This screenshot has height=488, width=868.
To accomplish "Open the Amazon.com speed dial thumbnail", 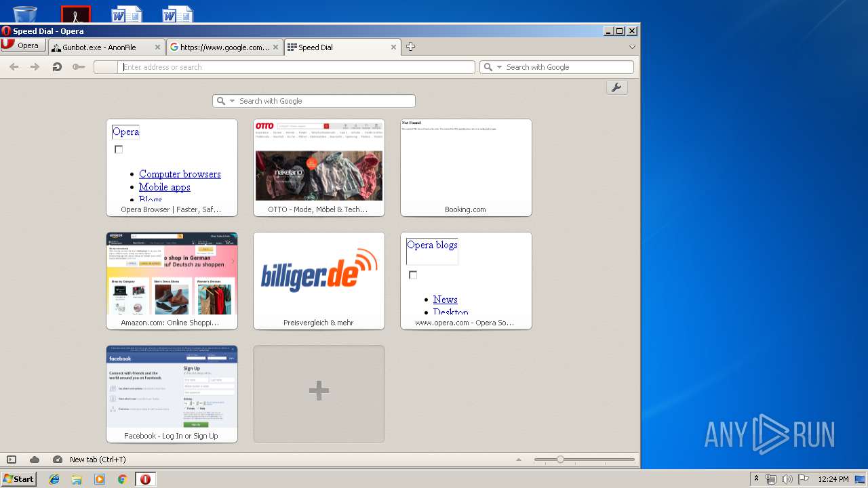I will (172, 281).
